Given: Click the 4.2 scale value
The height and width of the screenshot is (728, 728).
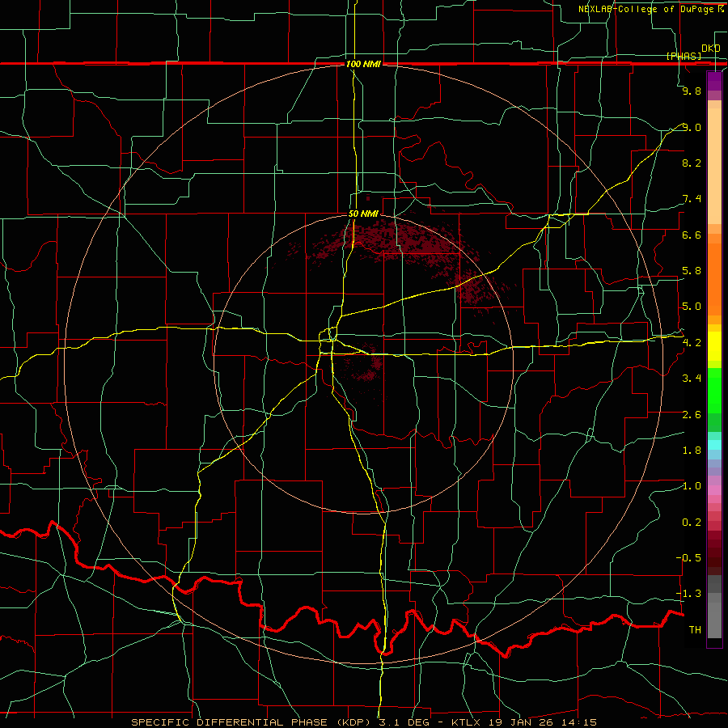Looking at the screenshot, I should 692,343.
